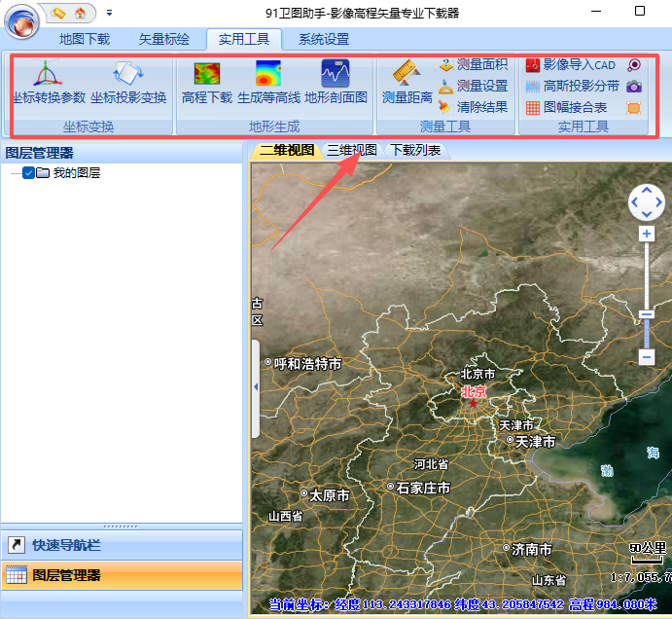Open 坐标转换参数 coordinate axes tool
Image resolution: width=672 pixels, height=619 pixels.
(x=49, y=82)
